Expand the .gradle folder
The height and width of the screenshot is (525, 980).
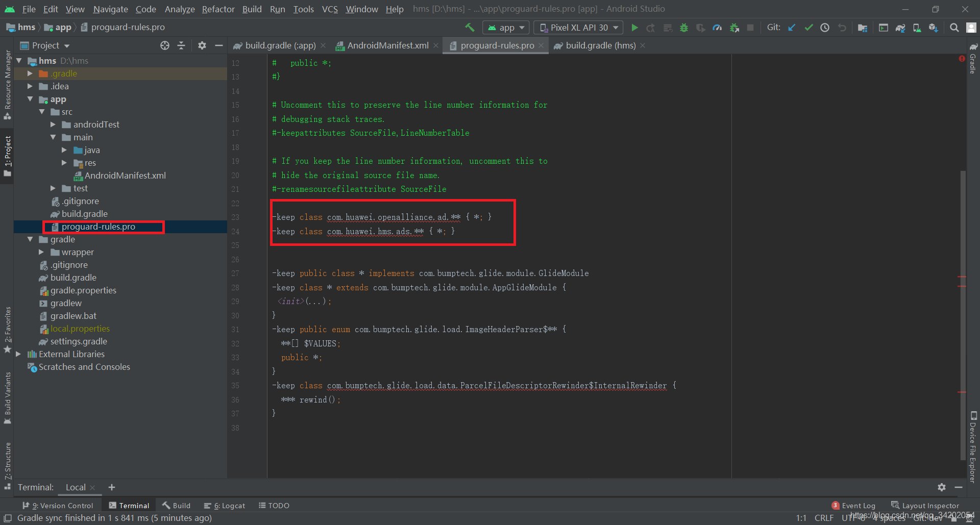[30, 73]
